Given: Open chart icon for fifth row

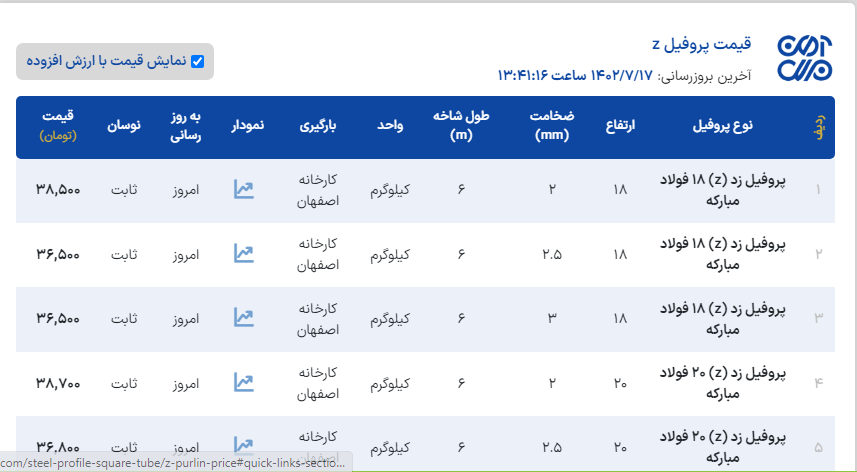Looking at the screenshot, I should coord(243,444).
